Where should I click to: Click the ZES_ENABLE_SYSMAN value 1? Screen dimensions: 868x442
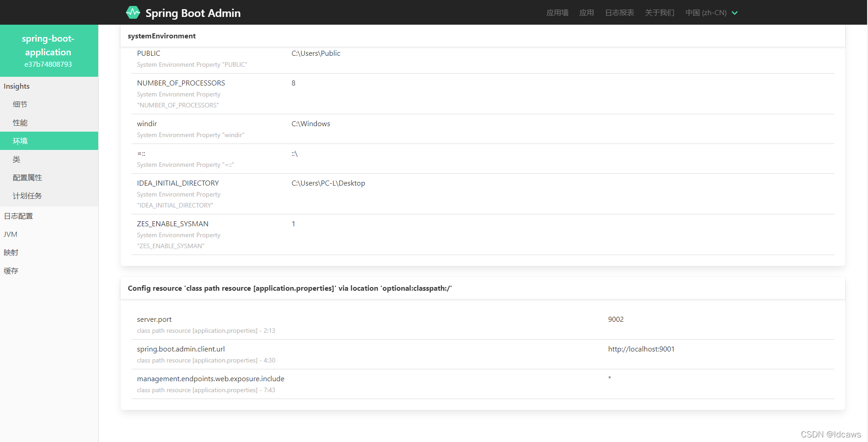tap(294, 224)
